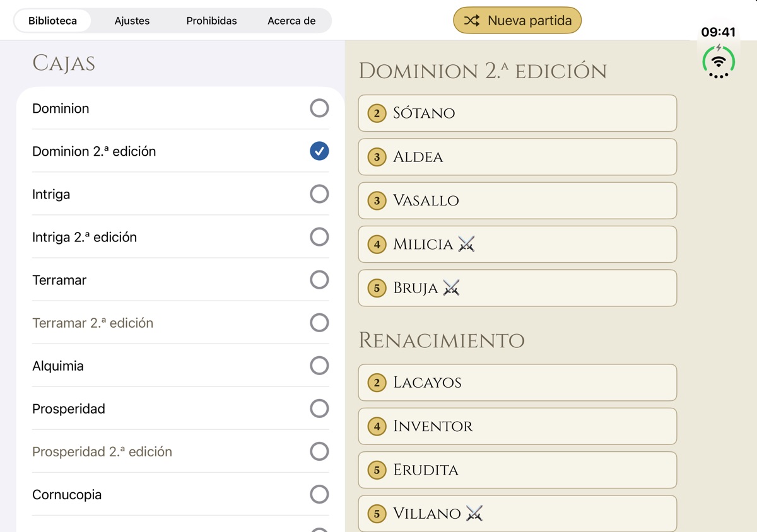Uncheck Dominion 2.ª edición box

coord(319,151)
